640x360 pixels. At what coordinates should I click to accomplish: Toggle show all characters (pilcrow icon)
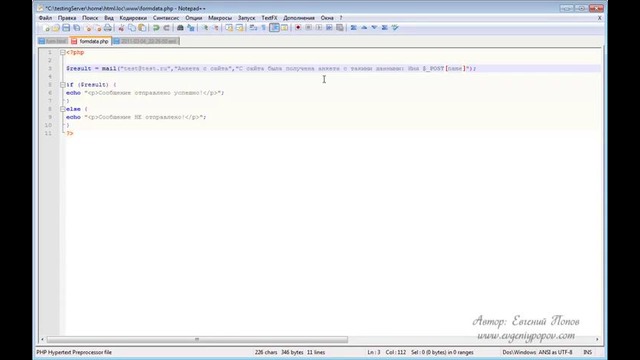pyautogui.click(x=264, y=28)
